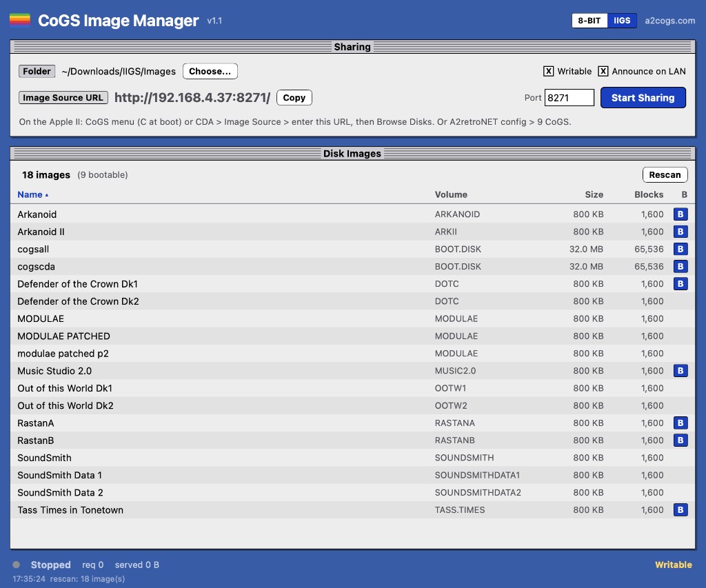Screen dimensions: 706x588
Task: Click the OOTW2 volume name
Action: pyautogui.click(x=451, y=405)
